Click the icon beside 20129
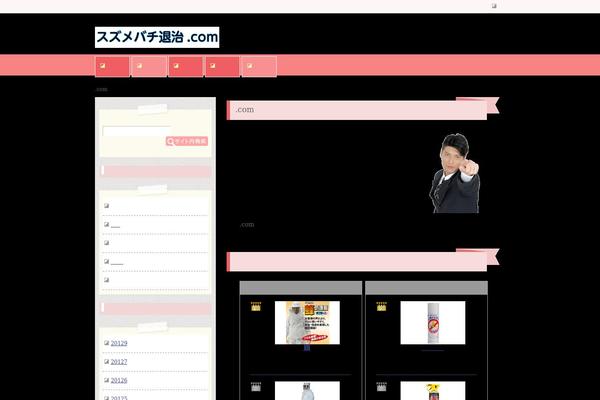 (x=106, y=343)
